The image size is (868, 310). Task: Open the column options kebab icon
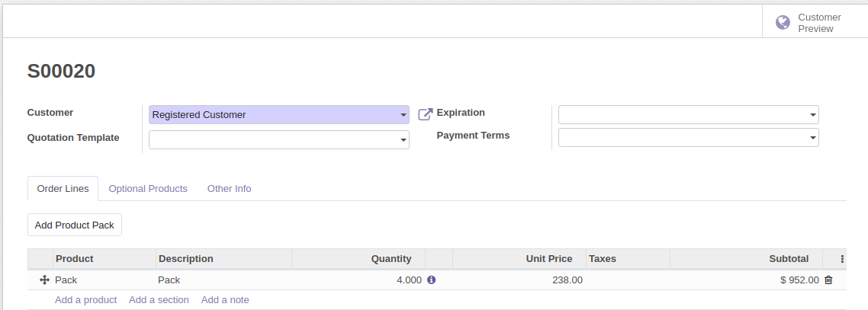843,259
